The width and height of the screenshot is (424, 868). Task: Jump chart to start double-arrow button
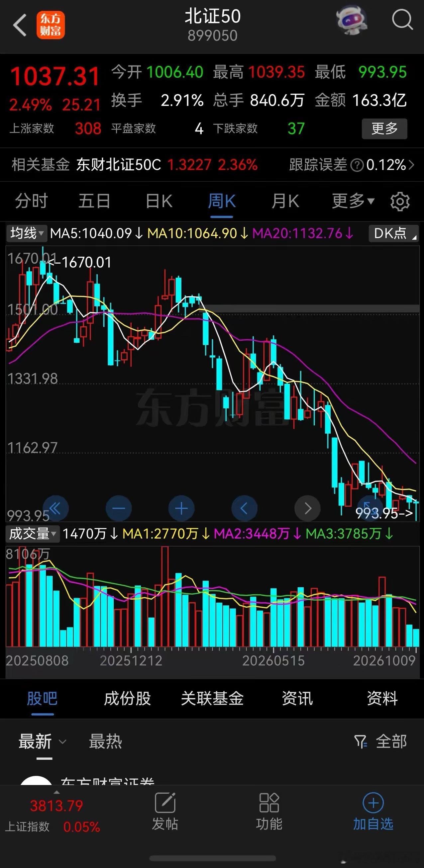[55, 508]
